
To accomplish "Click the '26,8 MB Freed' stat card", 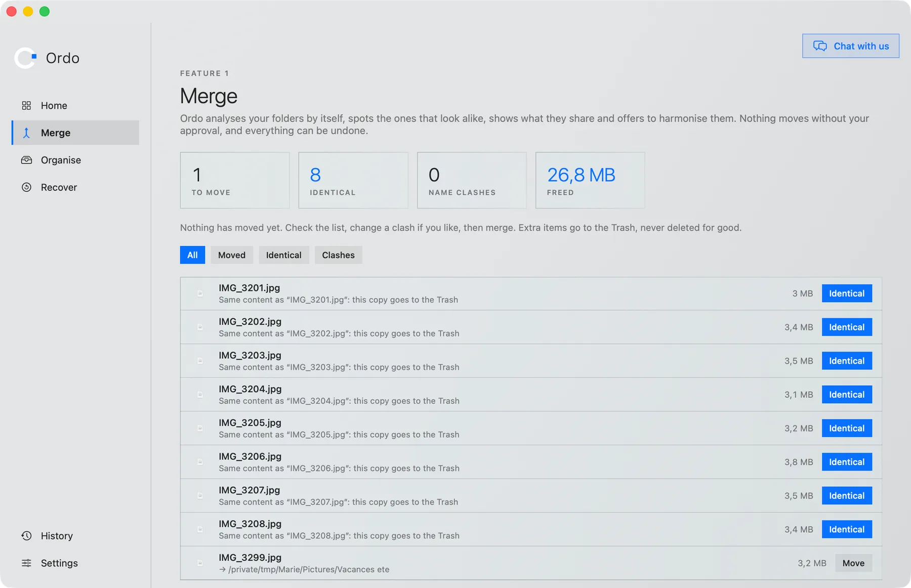I will pos(590,180).
